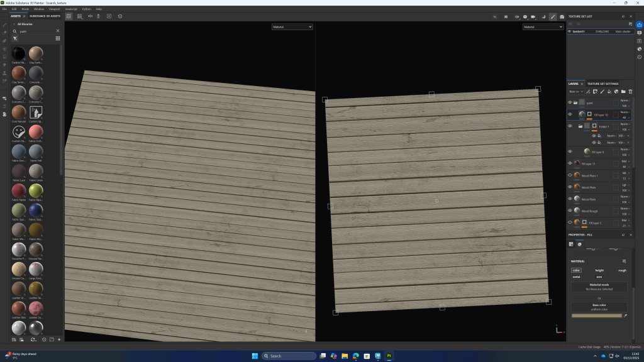Click the Material mode button
Image resolution: width=644 pixels, height=362 pixels.
(x=599, y=286)
